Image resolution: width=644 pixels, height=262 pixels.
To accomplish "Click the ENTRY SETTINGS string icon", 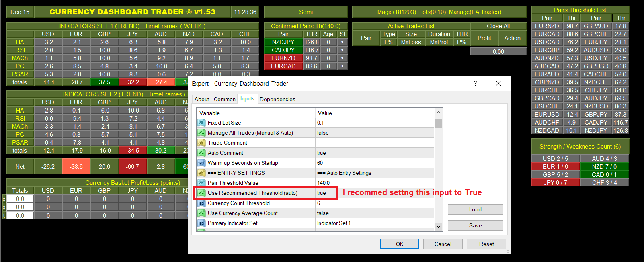I will tap(201, 173).
